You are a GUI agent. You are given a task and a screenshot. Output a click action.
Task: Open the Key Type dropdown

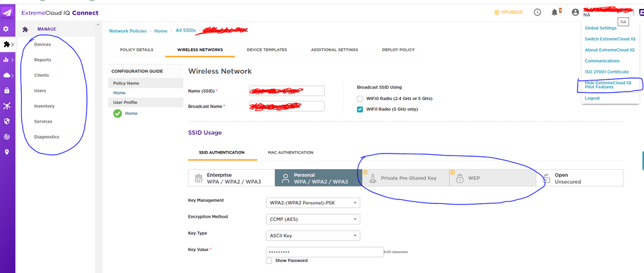pyautogui.click(x=313, y=236)
